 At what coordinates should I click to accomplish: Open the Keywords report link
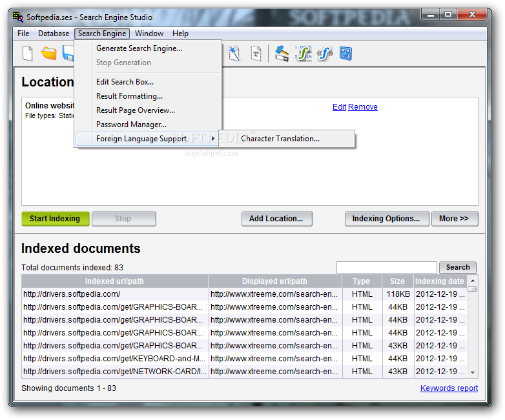coord(449,388)
